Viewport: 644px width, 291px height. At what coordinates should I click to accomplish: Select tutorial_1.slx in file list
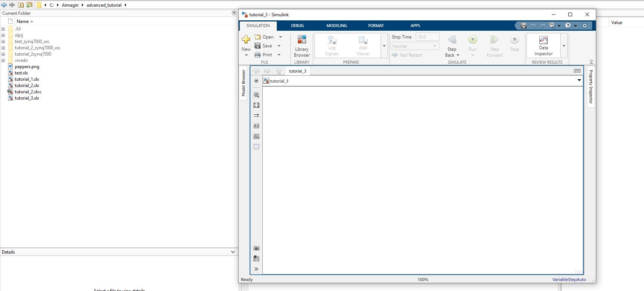click(x=27, y=79)
